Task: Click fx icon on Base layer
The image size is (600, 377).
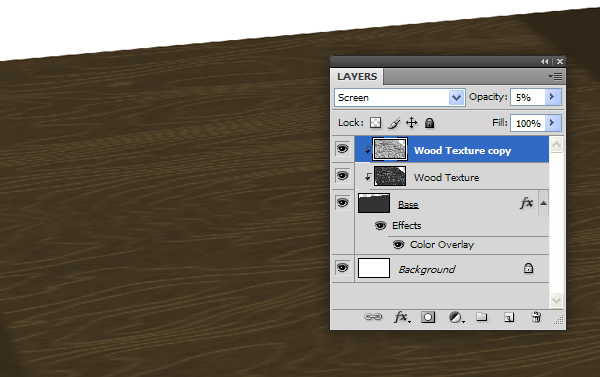Action: click(x=527, y=203)
